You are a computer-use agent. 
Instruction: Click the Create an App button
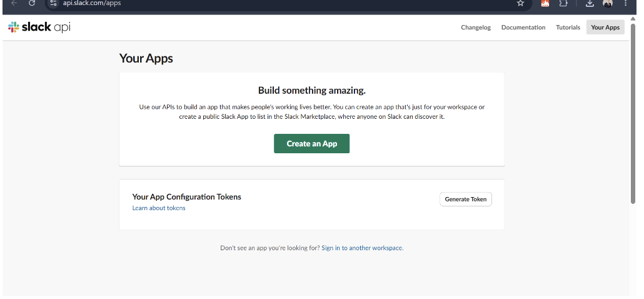coord(312,144)
